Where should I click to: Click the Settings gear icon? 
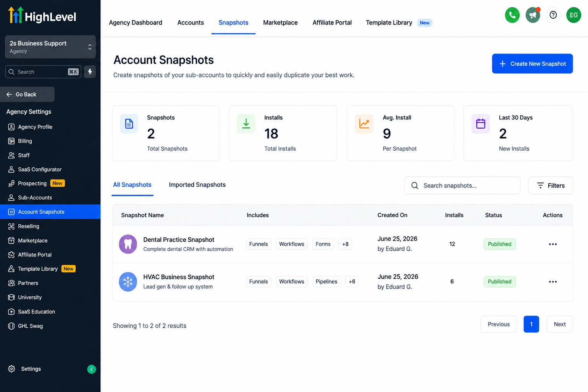click(x=11, y=369)
